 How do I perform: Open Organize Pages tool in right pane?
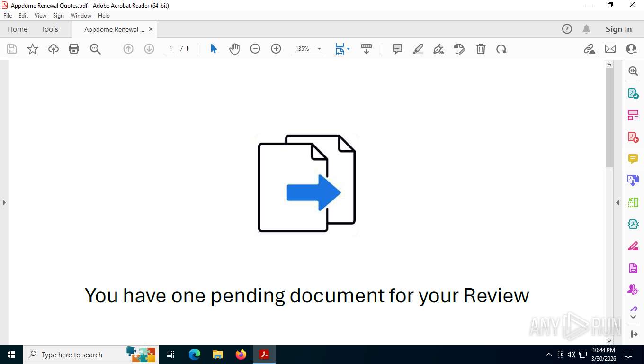click(x=633, y=115)
